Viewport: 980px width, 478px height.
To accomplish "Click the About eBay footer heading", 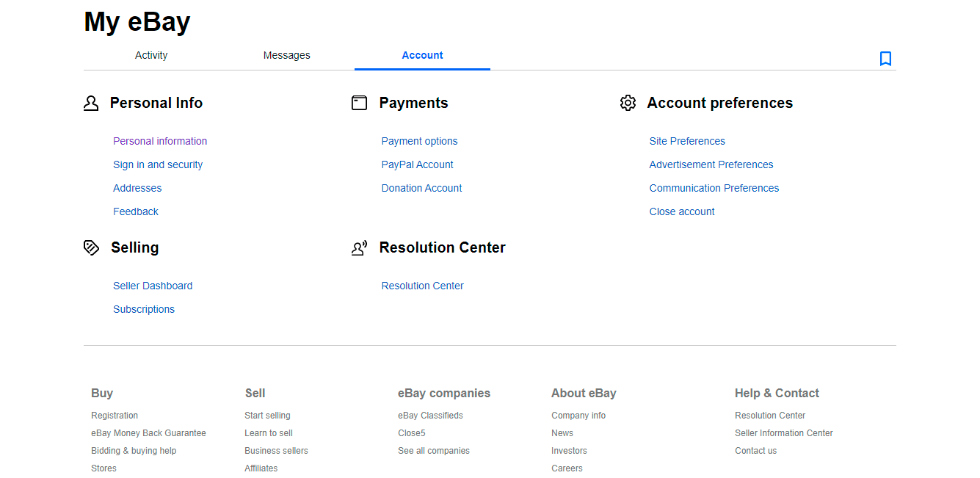I will (584, 394).
